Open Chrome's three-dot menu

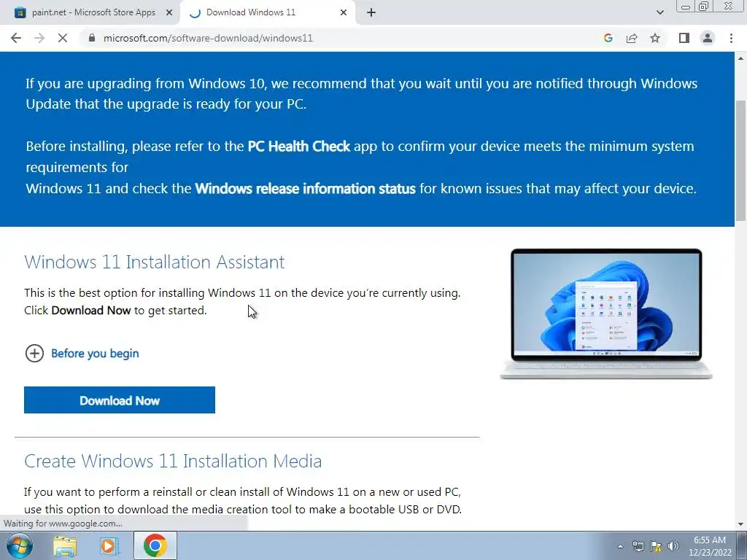pos(731,38)
